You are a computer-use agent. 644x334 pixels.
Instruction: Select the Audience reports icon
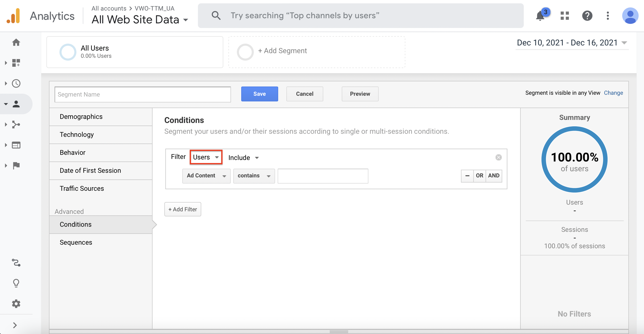pyautogui.click(x=16, y=103)
